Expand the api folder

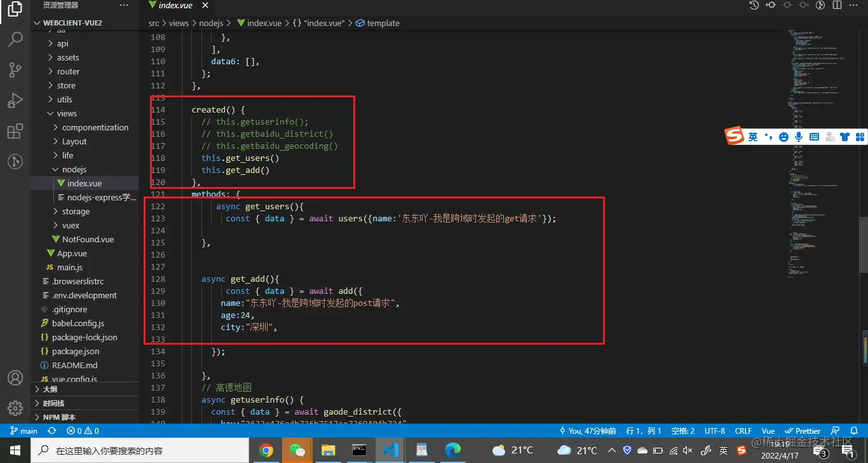85,43
